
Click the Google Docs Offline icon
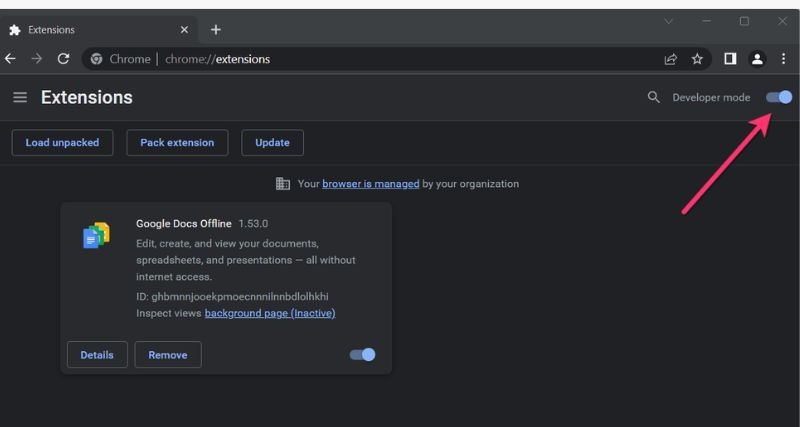(96, 236)
